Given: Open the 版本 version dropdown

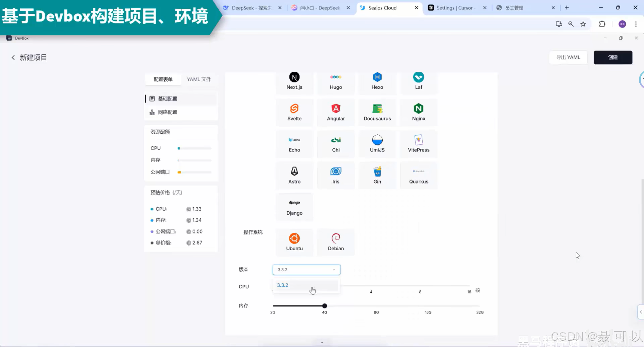Looking at the screenshot, I should pos(307,270).
